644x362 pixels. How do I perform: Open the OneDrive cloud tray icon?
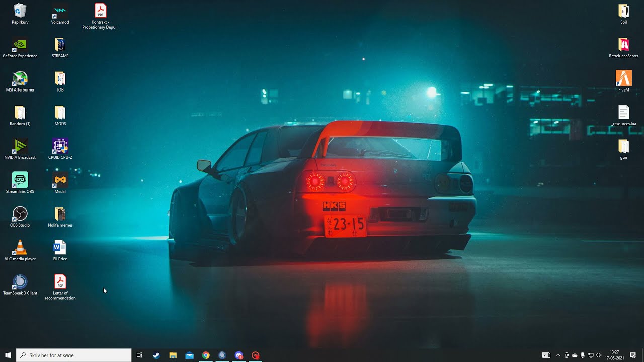point(575,355)
